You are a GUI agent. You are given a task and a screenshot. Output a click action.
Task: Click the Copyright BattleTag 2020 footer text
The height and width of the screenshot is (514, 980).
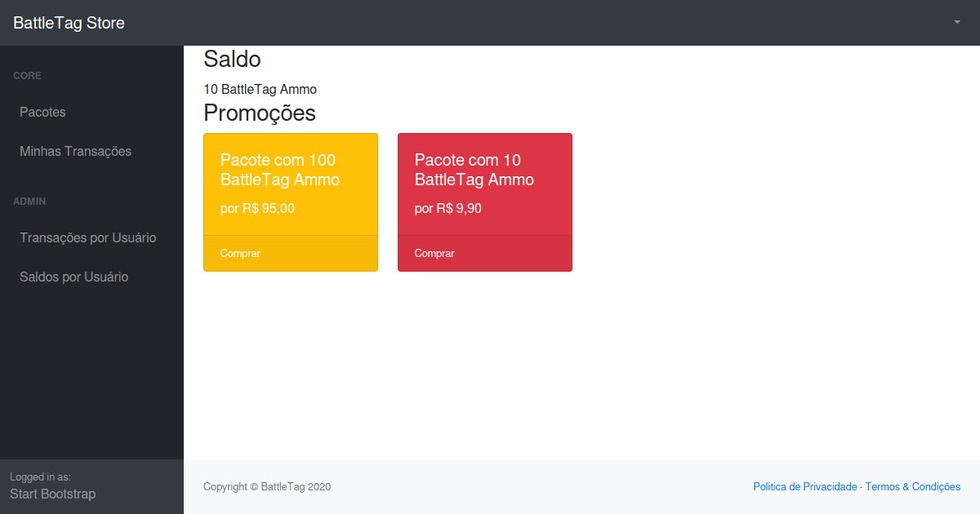267,486
